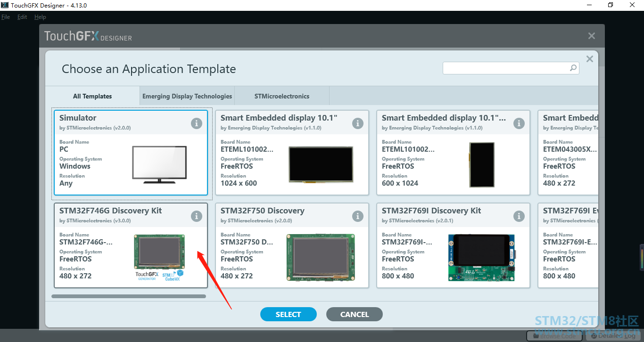Click the "STM32F746G-..." board name
644x342 pixels.
(86, 242)
